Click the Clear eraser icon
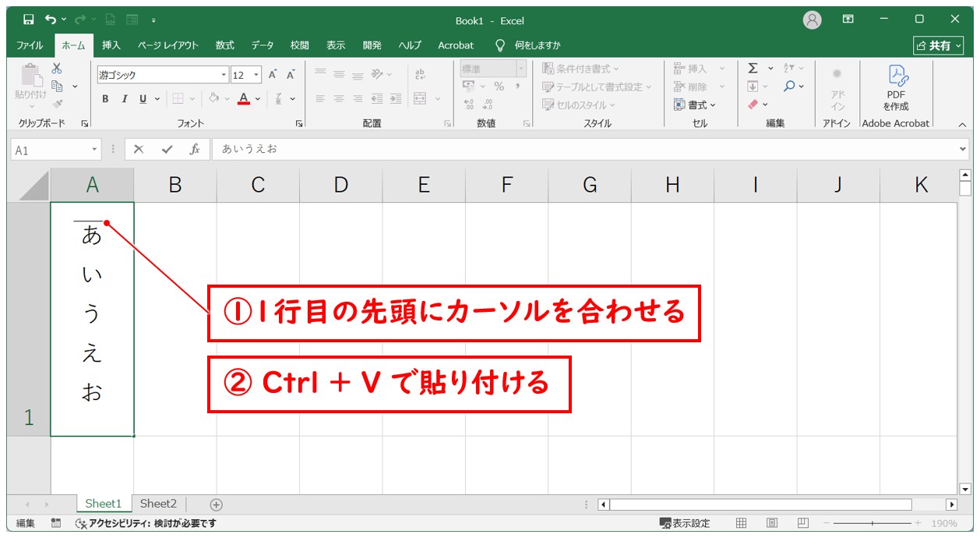Screen dimensions: 980x538 pyautogui.click(x=753, y=104)
